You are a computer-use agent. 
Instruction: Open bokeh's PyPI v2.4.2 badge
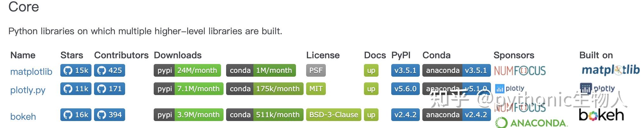(x=405, y=115)
